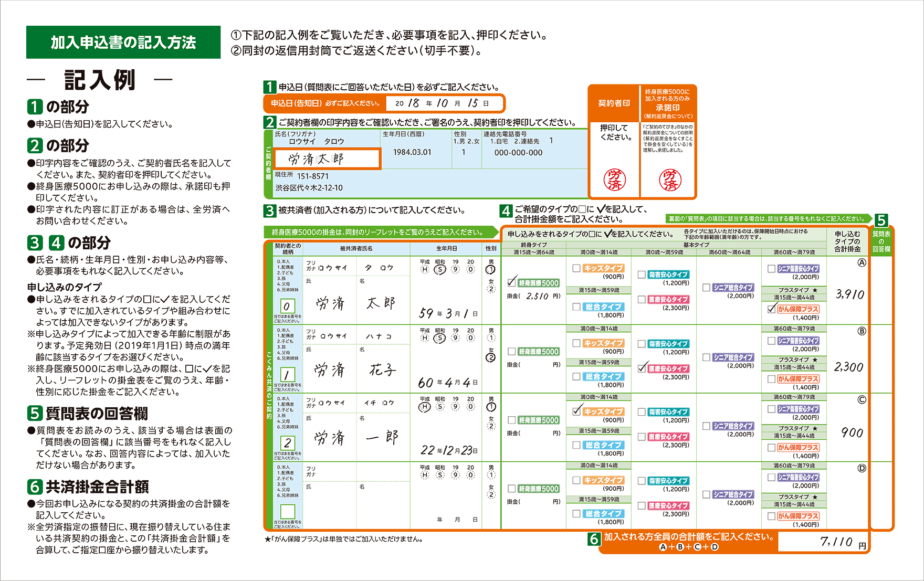Toggle 医療安心タイプ checkbox in 花子's row

click(642, 368)
